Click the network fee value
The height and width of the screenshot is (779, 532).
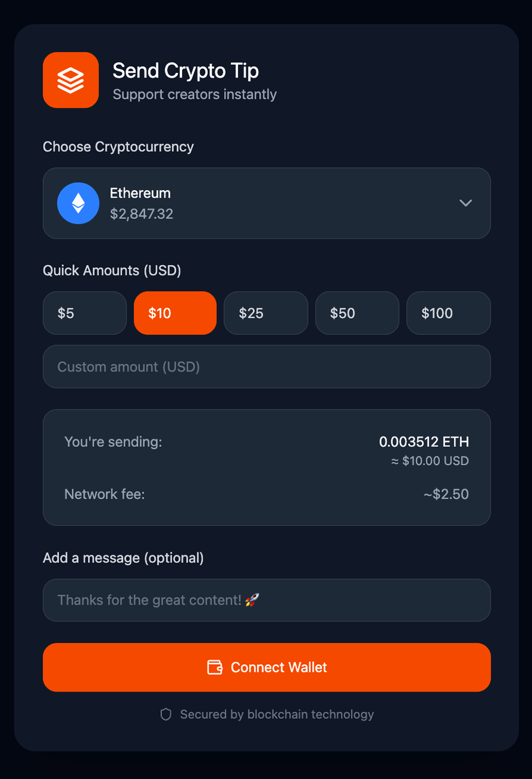click(446, 494)
